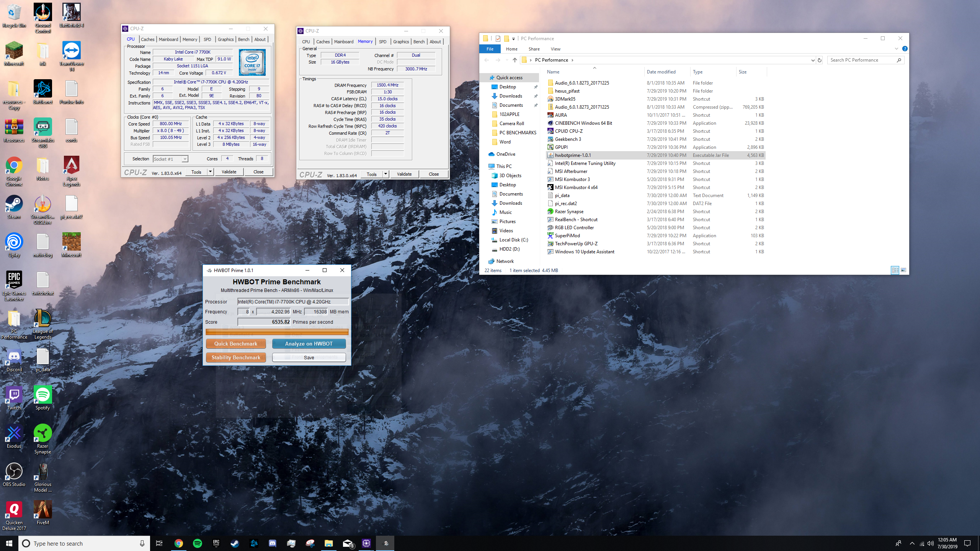Select League of Legends desktop icon
This screenshot has width=980, height=551.
coord(42,324)
